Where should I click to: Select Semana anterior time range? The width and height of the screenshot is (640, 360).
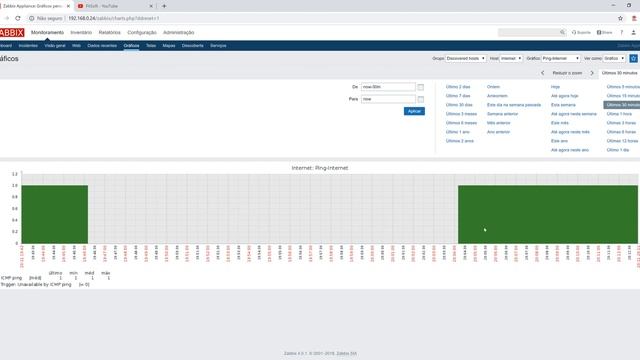[502, 114]
